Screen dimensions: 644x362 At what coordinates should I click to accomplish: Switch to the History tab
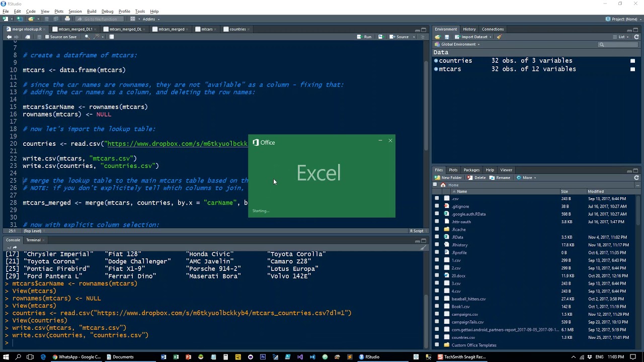[469, 29]
